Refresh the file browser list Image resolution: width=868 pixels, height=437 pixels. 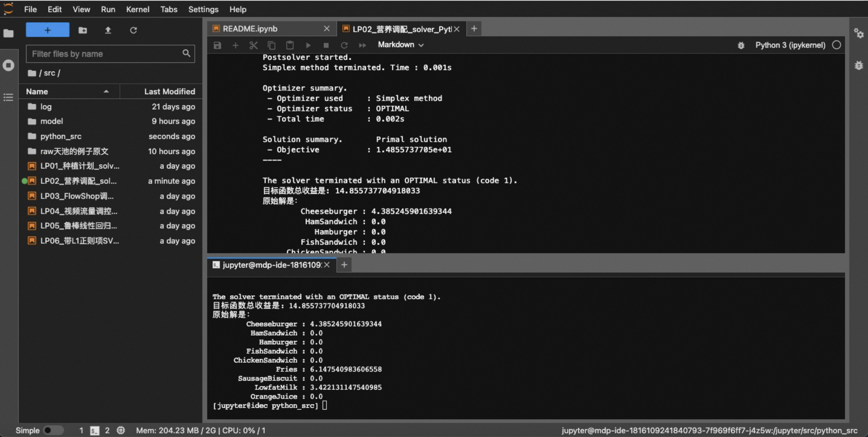[133, 30]
